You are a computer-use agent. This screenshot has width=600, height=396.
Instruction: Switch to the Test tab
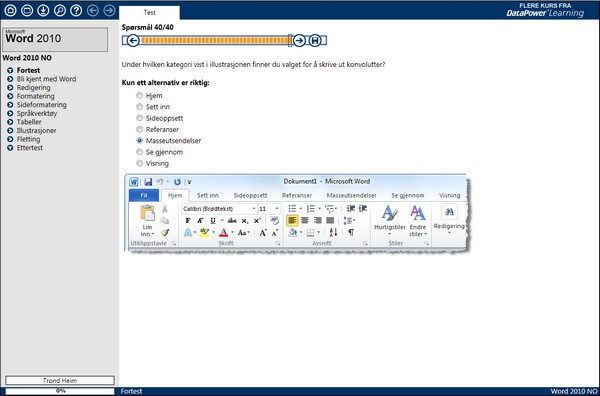pyautogui.click(x=149, y=12)
